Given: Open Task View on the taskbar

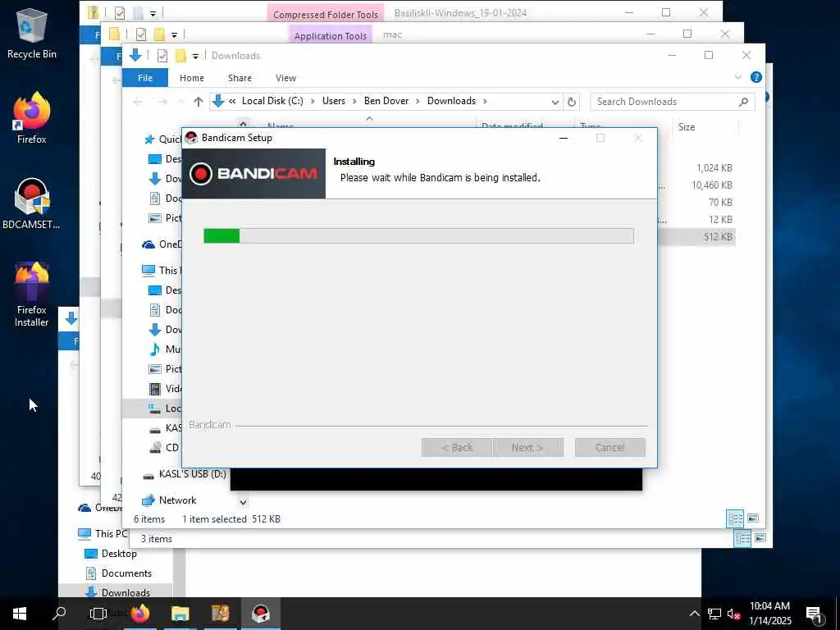Looking at the screenshot, I should coord(98,614).
